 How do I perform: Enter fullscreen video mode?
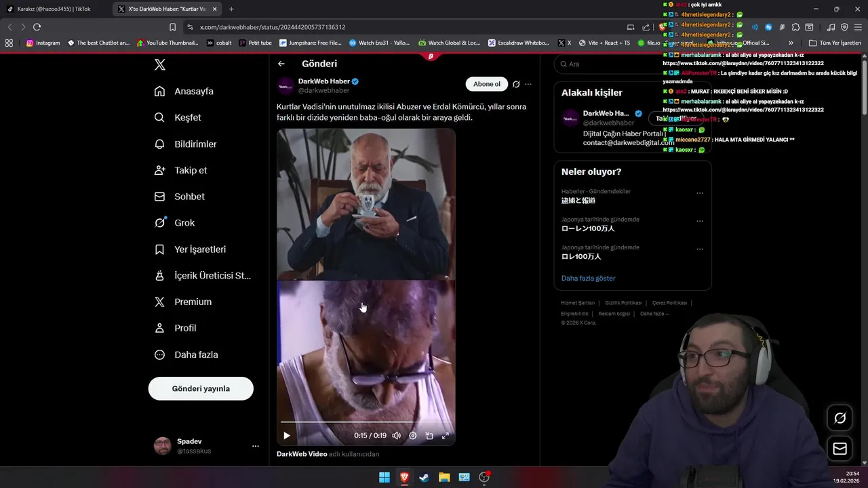(x=446, y=436)
